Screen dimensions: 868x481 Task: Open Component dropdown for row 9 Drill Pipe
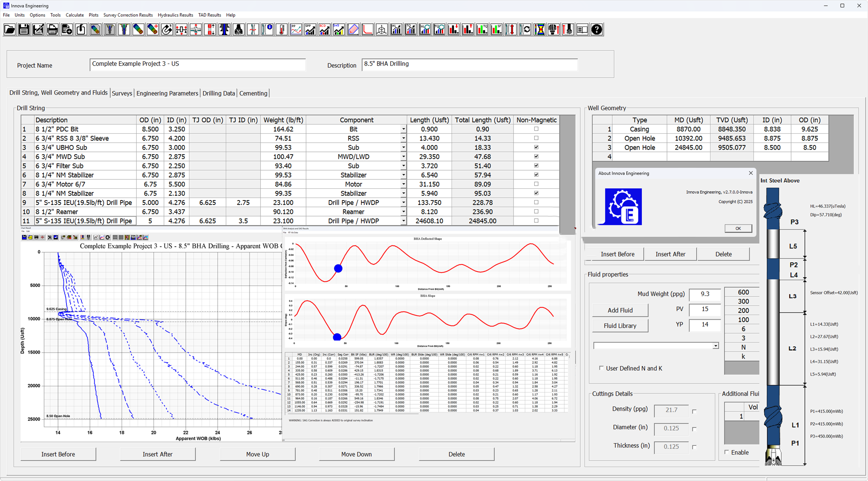pyautogui.click(x=404, y=203)
